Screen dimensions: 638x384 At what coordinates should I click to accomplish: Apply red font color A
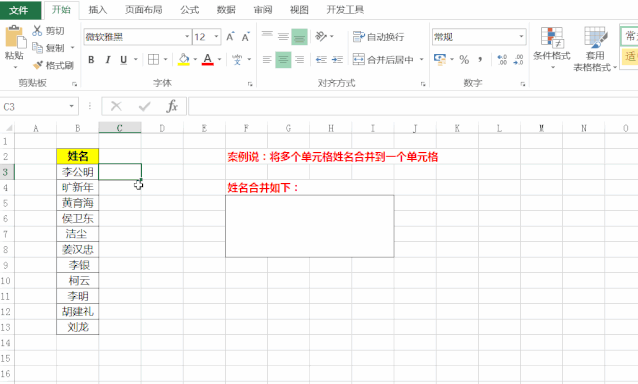[208, 60]
